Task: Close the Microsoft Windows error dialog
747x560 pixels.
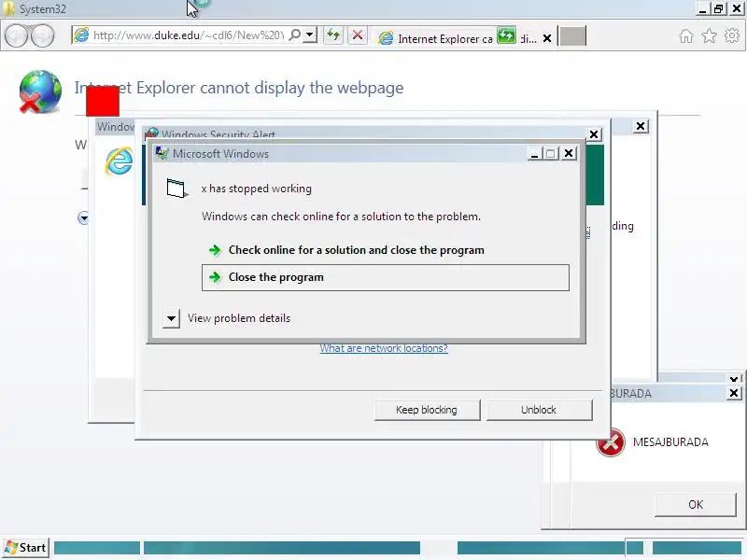Action: tap(569, 153)
